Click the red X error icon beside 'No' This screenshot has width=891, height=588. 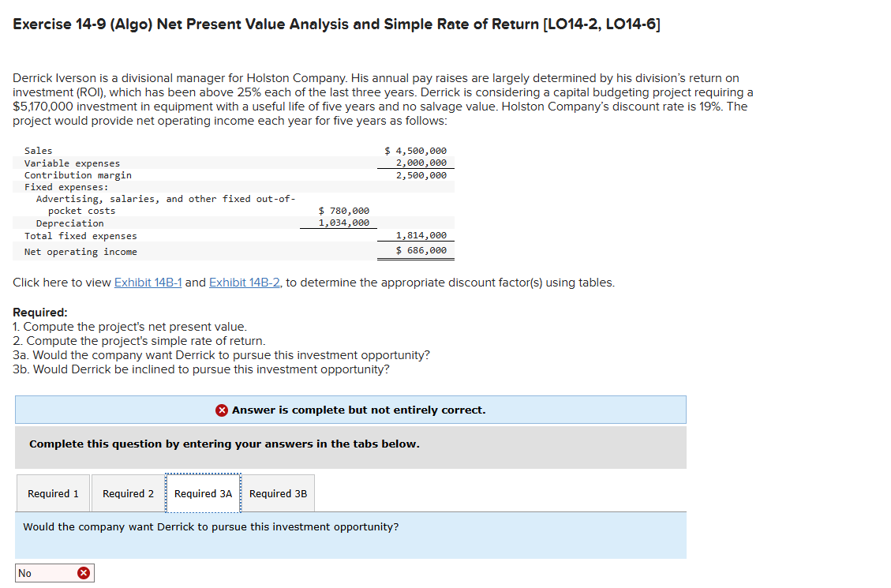click(x=84, y=572)
